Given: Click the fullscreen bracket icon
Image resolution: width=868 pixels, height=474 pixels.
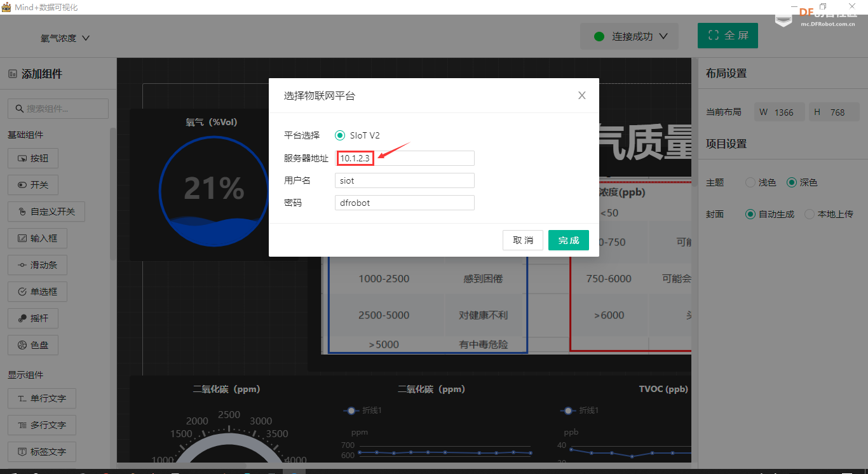Looking at the screenshot, I should 713,36.
